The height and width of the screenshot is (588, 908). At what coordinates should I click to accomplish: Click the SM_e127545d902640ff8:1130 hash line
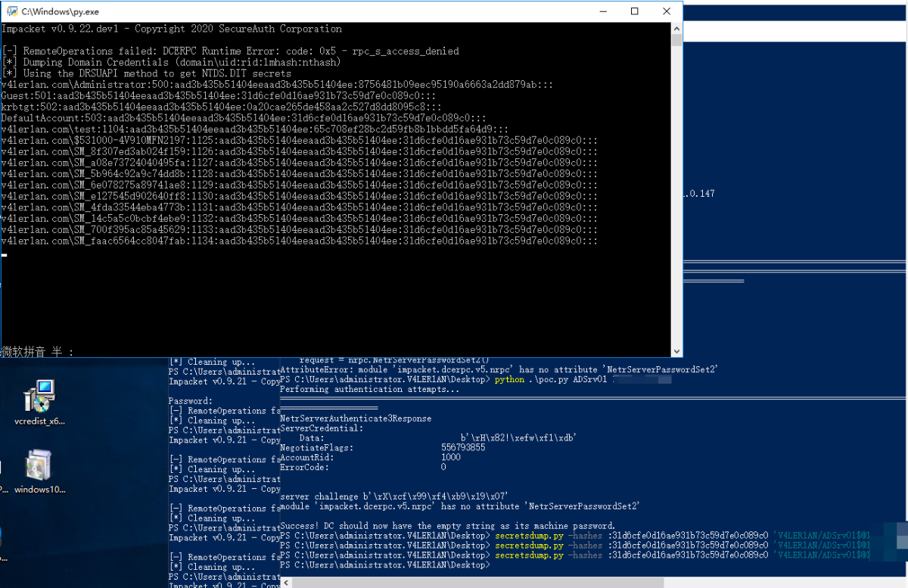tap(300, 196)
